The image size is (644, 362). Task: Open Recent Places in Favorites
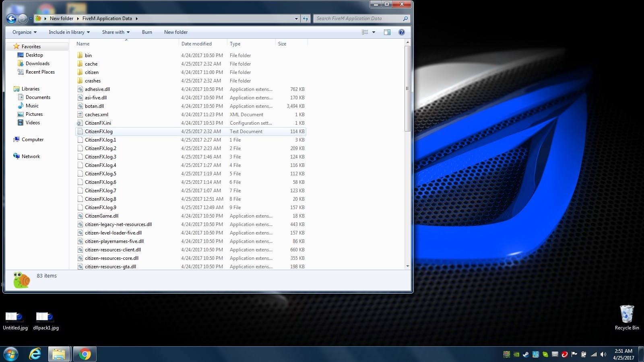(40, 72)
